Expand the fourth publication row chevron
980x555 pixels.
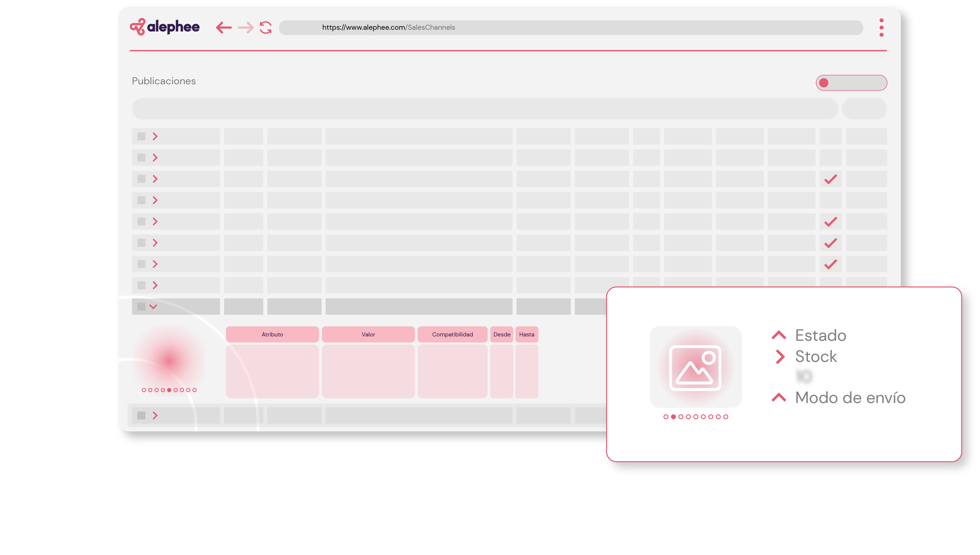pyautogui.click(x=155, y=200)
